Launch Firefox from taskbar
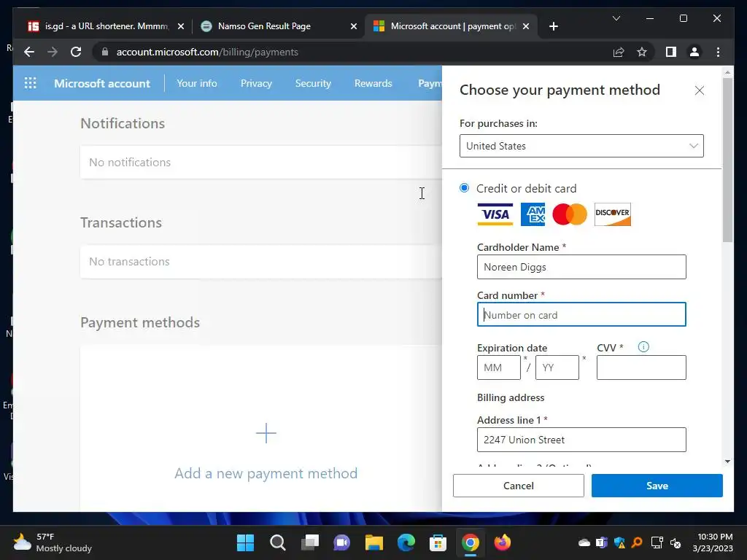Viewport: 747px width, 560px height. [502, 542]
